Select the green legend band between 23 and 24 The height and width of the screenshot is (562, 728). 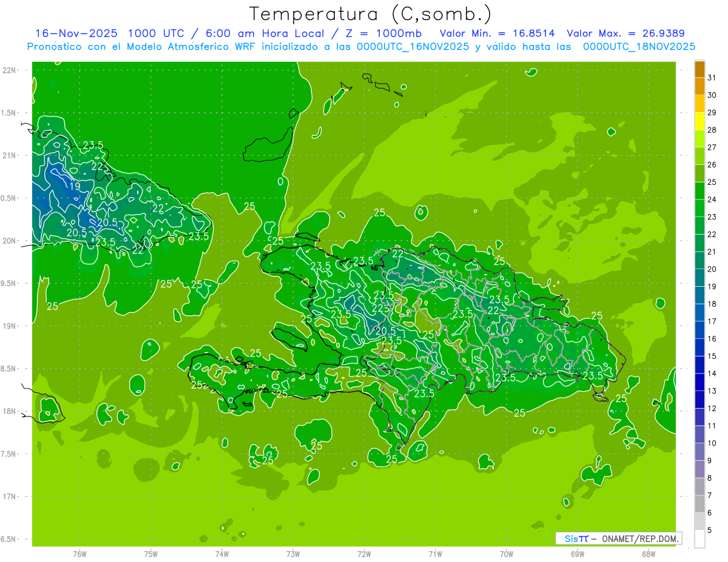click(x=699, y=209)
